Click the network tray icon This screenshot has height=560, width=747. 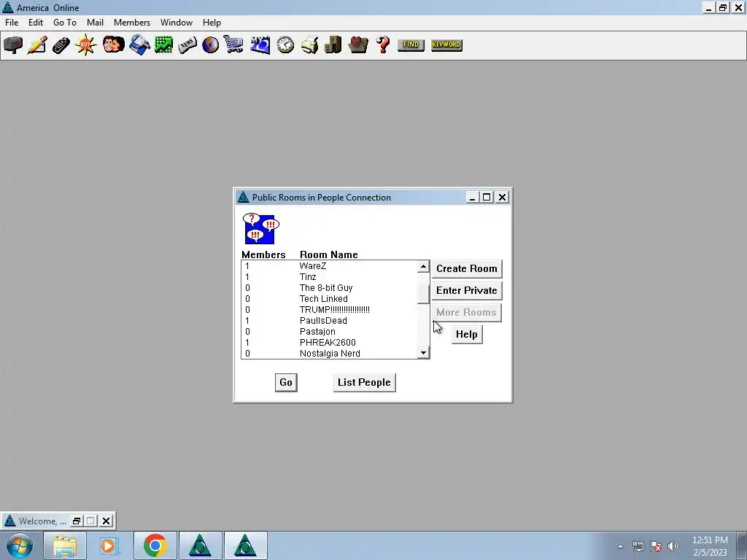coord(638,546)
